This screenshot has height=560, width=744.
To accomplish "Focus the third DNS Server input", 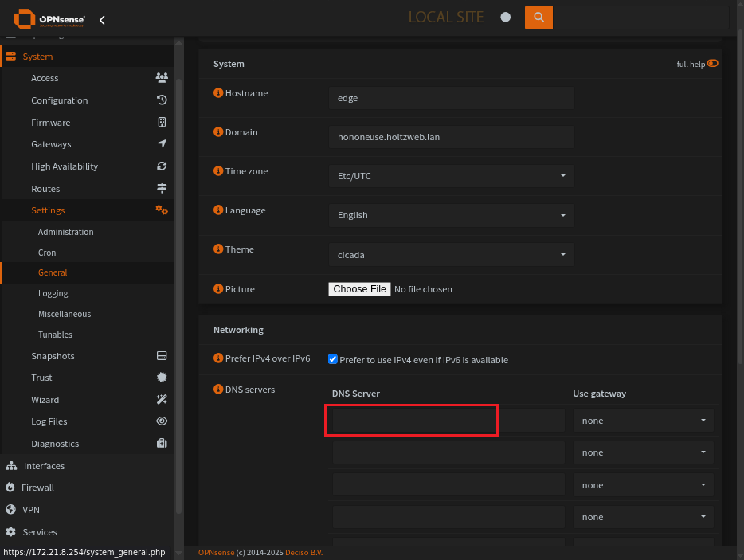I will coord(448,485).
